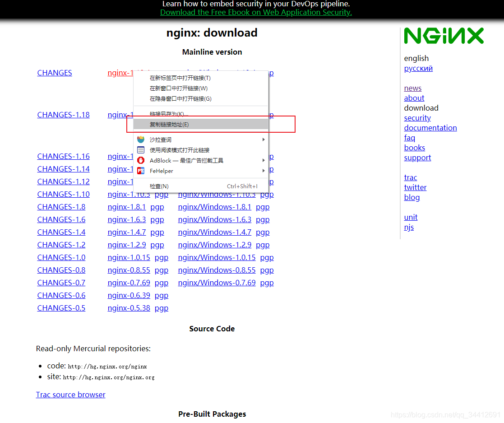
Task: Open the CHANGES-1.10 link
Action: point(63,194)
